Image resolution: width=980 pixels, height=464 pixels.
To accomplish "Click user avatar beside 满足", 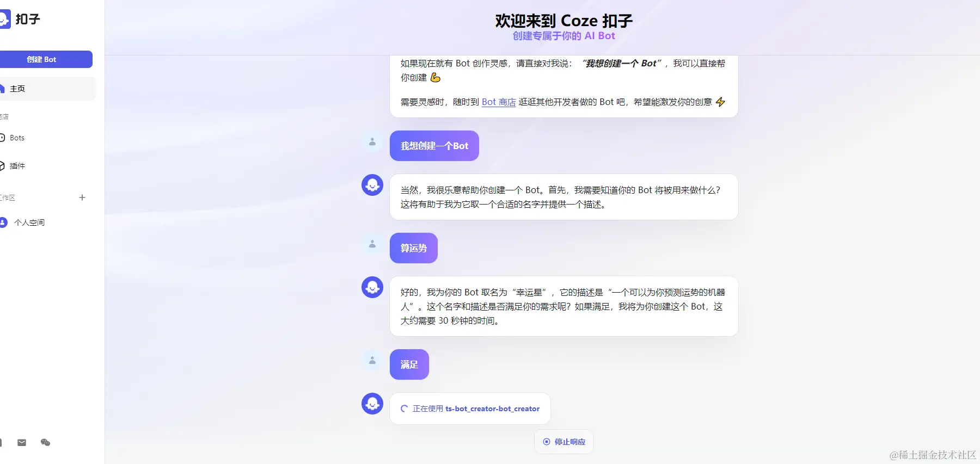I will (x=372, y=360).
